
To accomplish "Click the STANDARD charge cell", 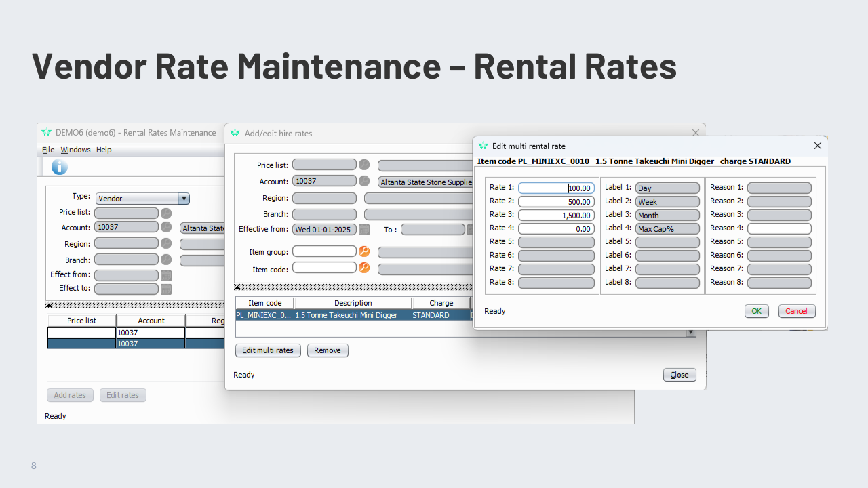I will [x=441, y=315].
